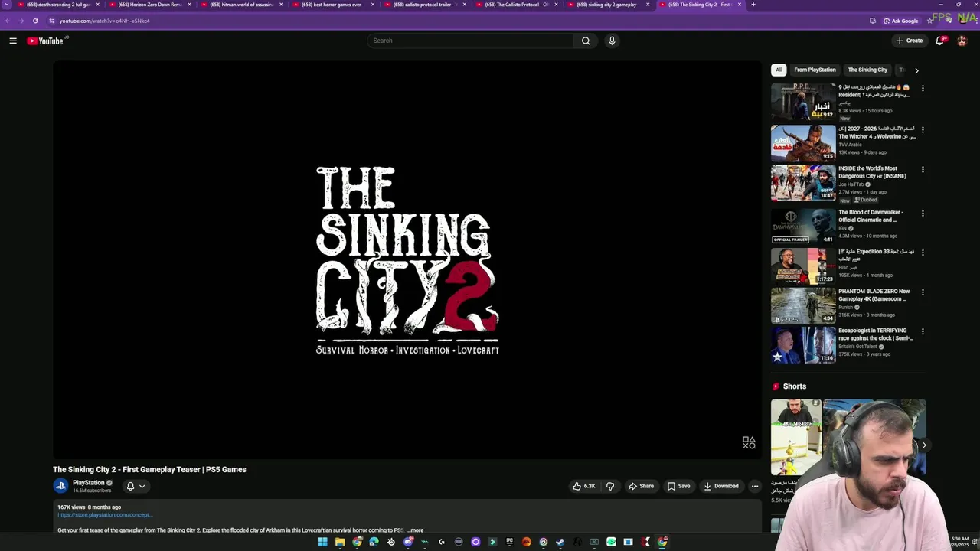
Task: Click the PlayStation shapes watermark in player
Action: tap(749, 442)
